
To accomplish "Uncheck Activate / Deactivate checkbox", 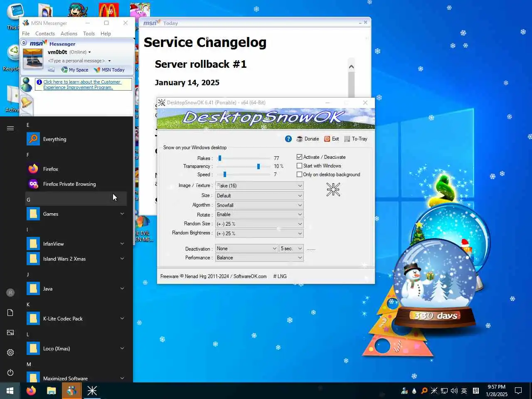I will pyautogui.click(x=299, y=157).
